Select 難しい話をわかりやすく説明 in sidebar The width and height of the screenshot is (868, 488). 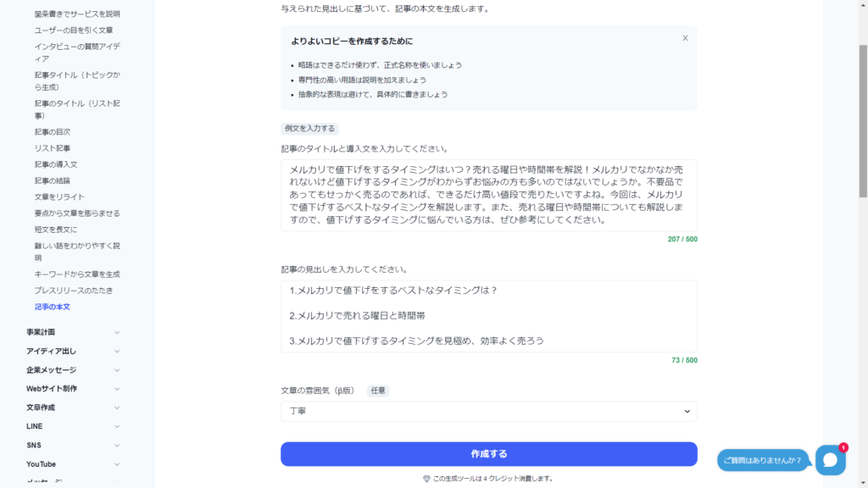coord(77,252)
